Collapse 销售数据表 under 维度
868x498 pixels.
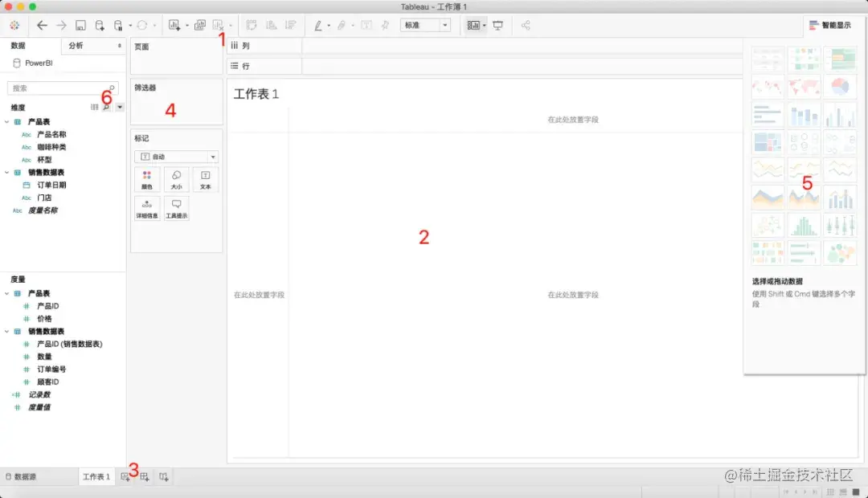tap(6, 173)
